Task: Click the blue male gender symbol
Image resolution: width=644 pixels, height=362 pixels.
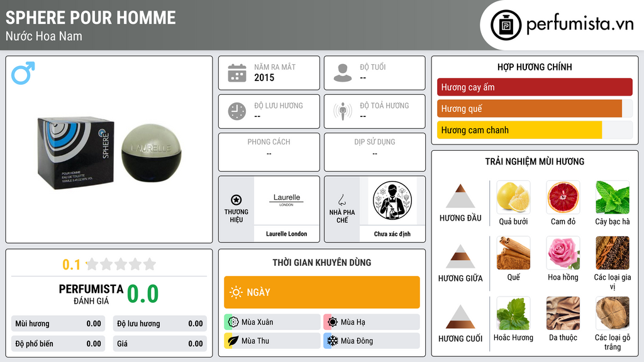Action: [x=23, y=73]
